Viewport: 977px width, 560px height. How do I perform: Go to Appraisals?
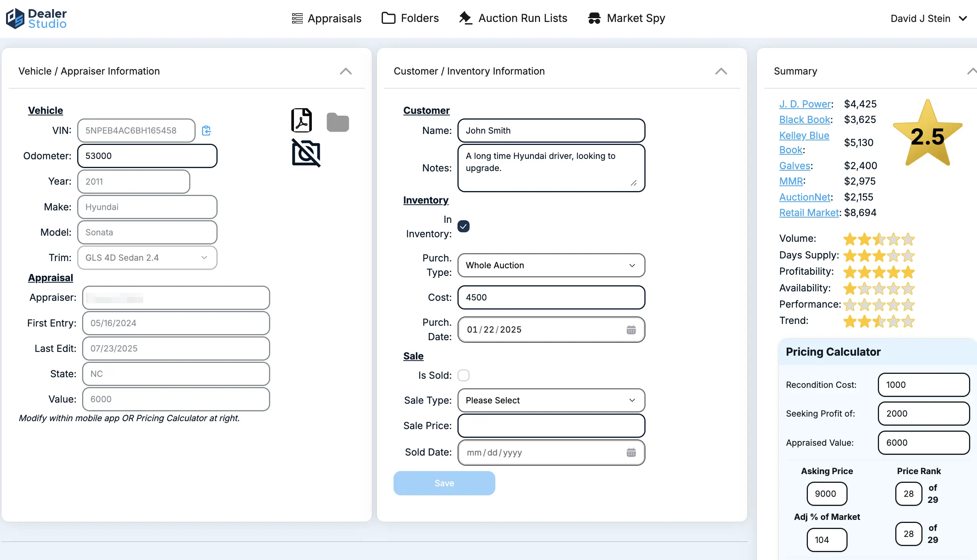click(327, 19)
